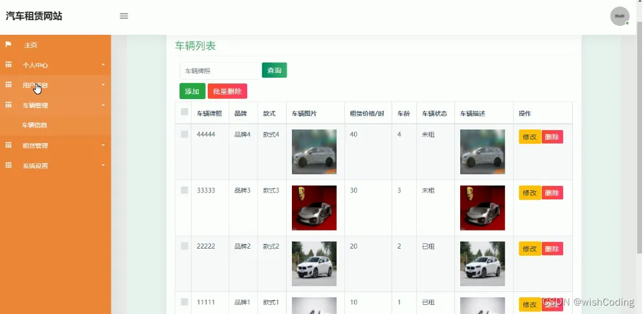Click the grid icon beside 用户信息
The image size is (644, 314).
pyautogui.click(x=8, y=85)
